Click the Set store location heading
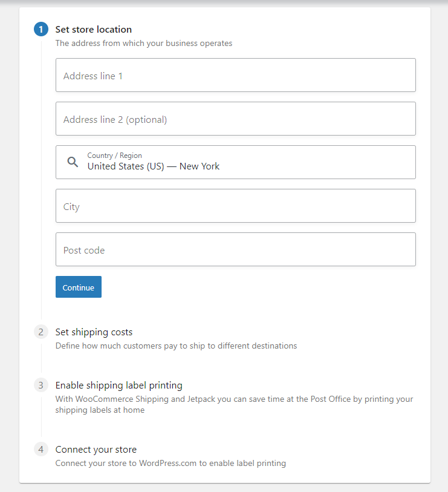448x492 pixels. (x=93, y=29)
